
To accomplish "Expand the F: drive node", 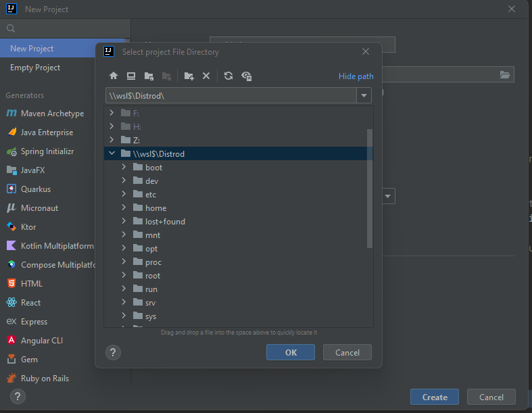I will pos(112,113).
